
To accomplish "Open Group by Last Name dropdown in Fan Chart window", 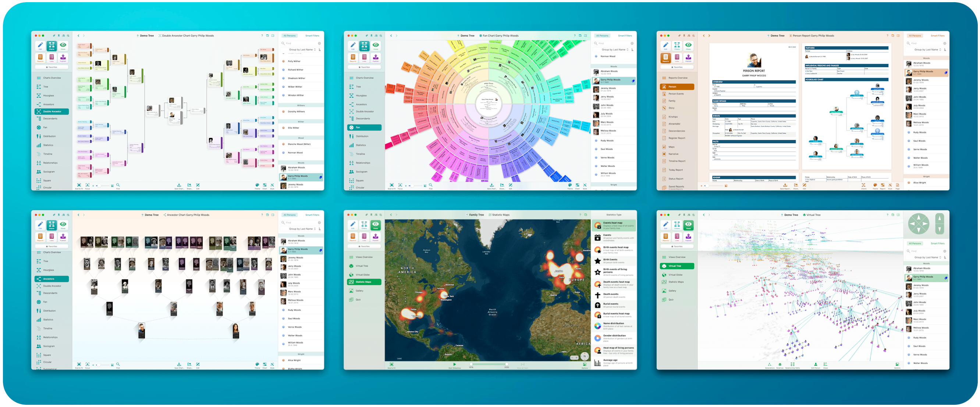I will 614,49.
